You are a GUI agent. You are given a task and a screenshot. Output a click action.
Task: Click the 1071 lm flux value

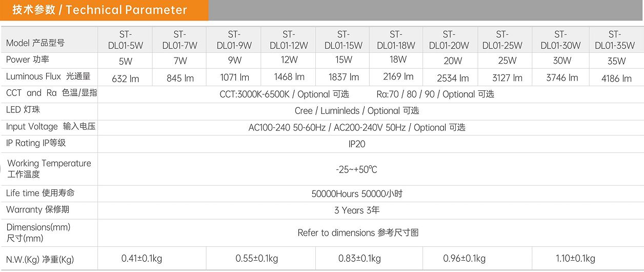click(x=234, y=77)
